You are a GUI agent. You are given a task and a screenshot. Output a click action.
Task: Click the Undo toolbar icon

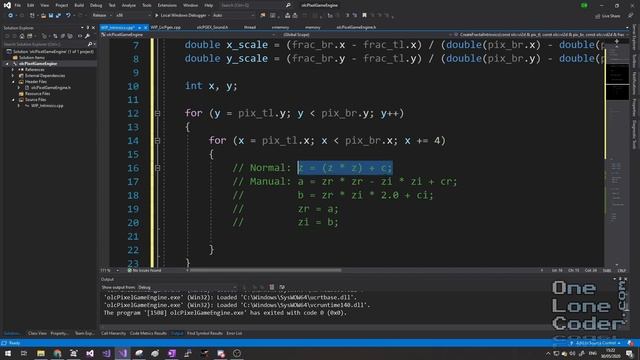68,16
